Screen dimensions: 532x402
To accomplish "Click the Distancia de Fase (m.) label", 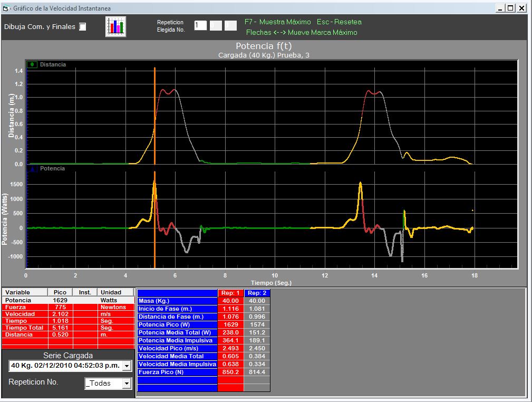I will click(178, 317).
